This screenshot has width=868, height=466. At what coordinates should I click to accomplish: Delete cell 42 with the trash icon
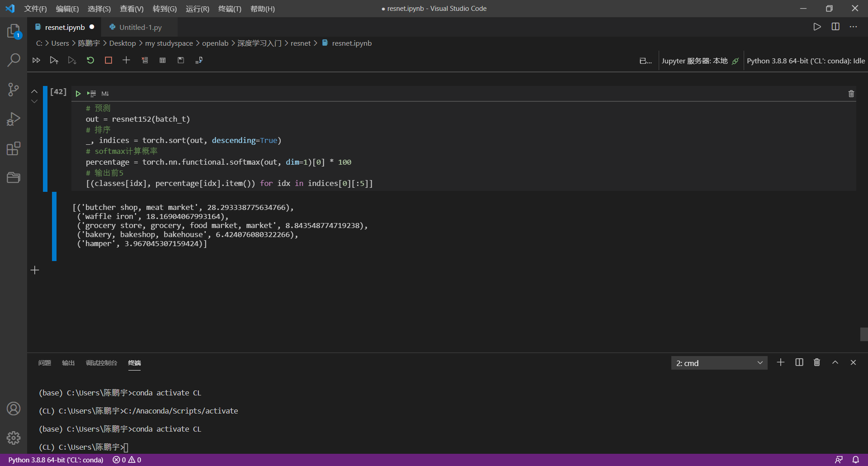(x=851, y=94)
